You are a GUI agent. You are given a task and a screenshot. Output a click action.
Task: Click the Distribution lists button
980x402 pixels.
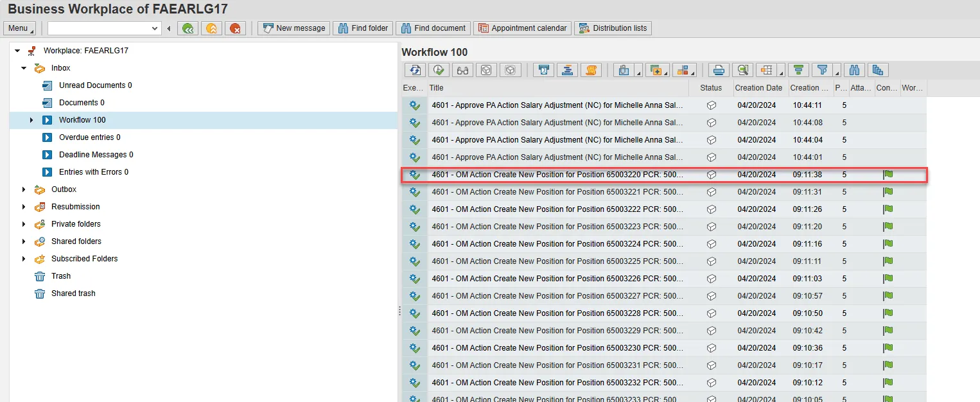[x=613, y=28]
